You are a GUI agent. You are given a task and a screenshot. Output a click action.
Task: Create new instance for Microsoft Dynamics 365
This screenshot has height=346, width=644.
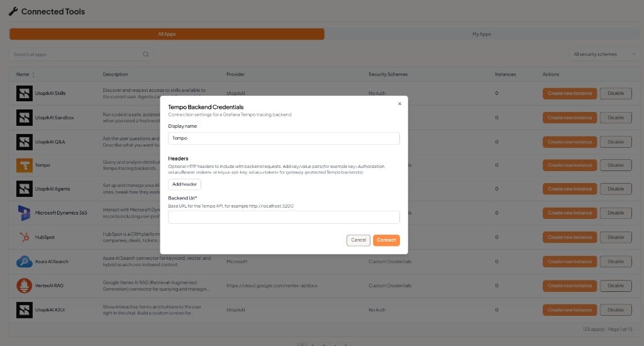point(570,213)
